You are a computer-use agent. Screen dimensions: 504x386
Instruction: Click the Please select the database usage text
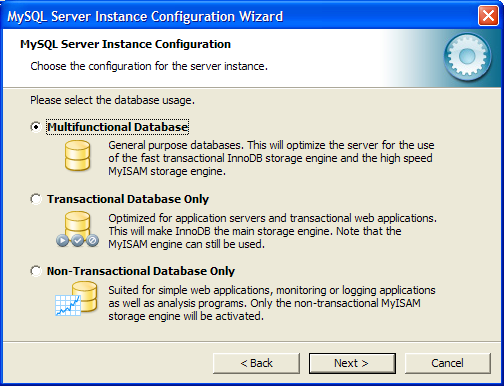112,100
